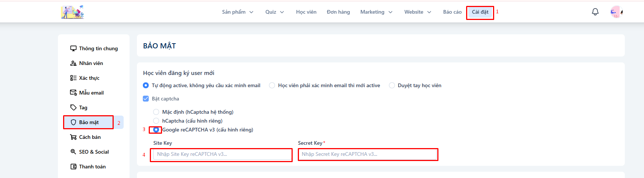The height and width of the screenshot is (178, 644).
Task: Expand the Sản phẩm dropdown menu
Action: tap(237, 12)
